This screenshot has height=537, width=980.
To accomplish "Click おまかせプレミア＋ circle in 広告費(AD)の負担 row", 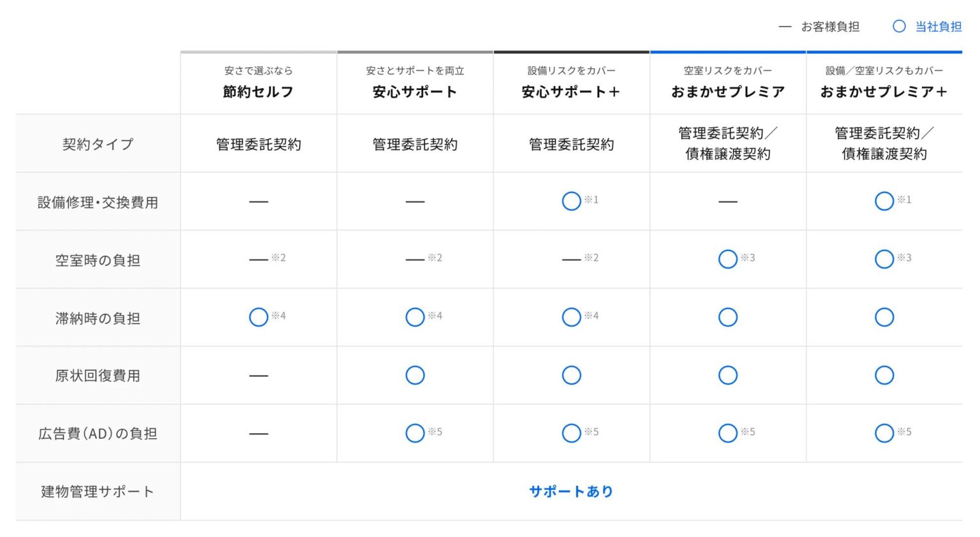I will (884, 433).
